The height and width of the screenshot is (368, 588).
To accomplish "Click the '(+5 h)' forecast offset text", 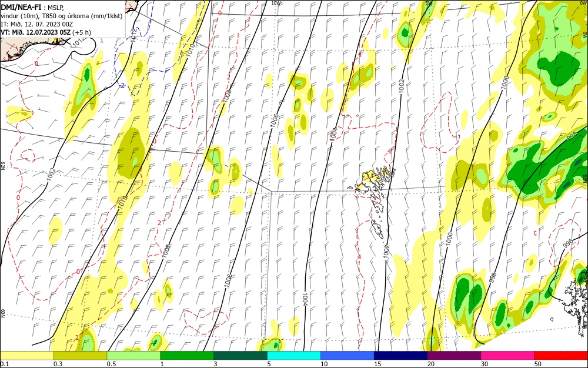I will point(81,32).
